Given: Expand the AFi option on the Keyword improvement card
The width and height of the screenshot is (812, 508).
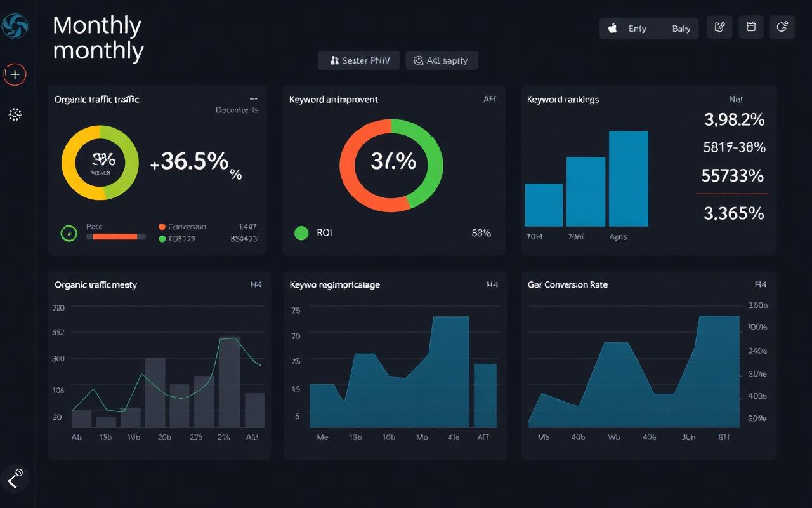Looking at the screenshot, I should coord(489,99).
